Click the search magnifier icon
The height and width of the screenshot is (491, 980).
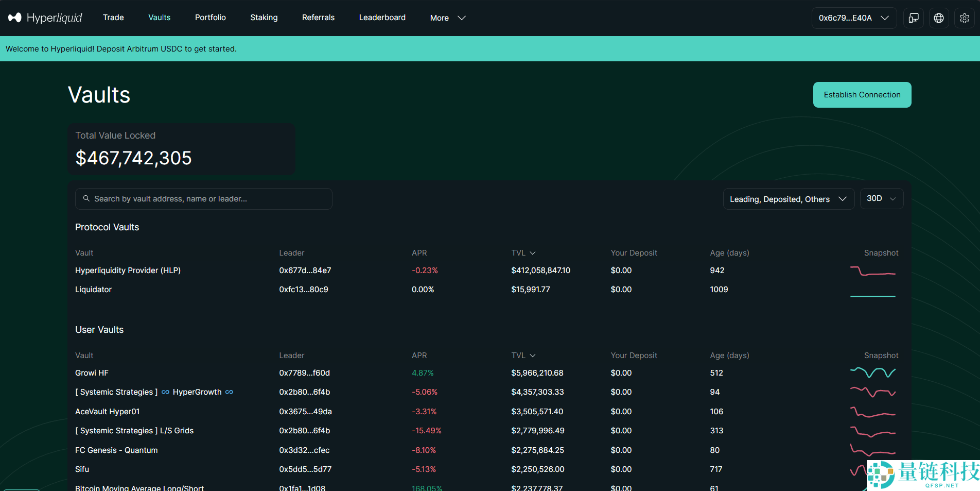click(x=86, y=198)
